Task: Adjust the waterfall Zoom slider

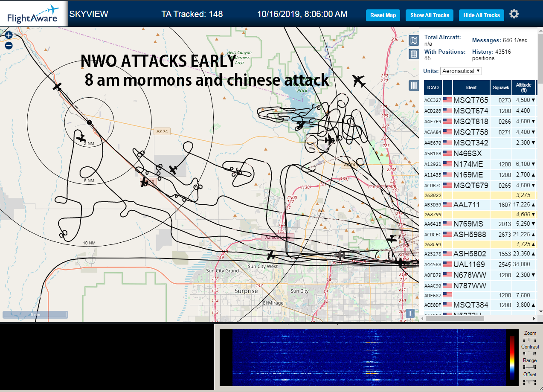Action: tap(529, 340)
